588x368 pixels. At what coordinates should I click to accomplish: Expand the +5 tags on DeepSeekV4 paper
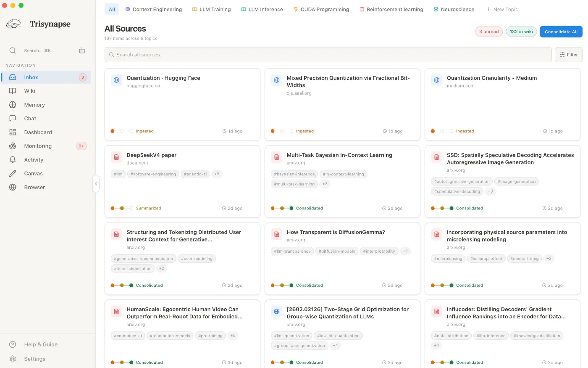217,174
